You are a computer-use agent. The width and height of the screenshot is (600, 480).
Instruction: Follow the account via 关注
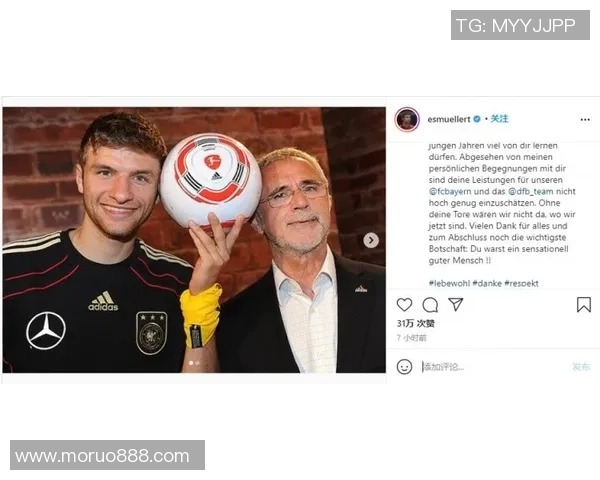[499, 119]
